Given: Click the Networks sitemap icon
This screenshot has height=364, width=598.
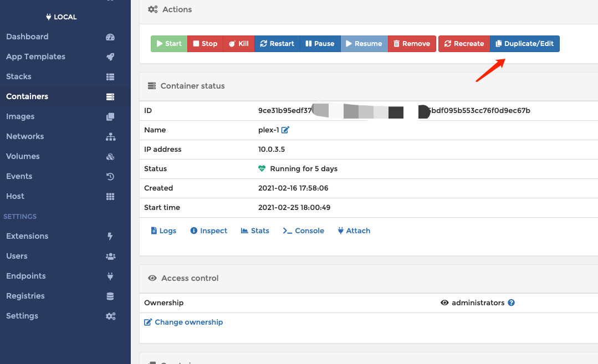Looking at the screenshot, I should tap(111, 136).
